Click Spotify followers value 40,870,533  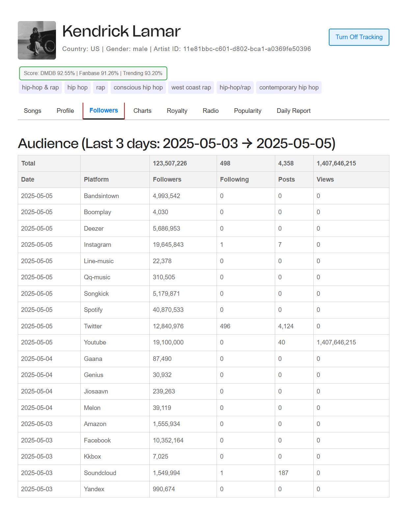[x=168, y=310]
